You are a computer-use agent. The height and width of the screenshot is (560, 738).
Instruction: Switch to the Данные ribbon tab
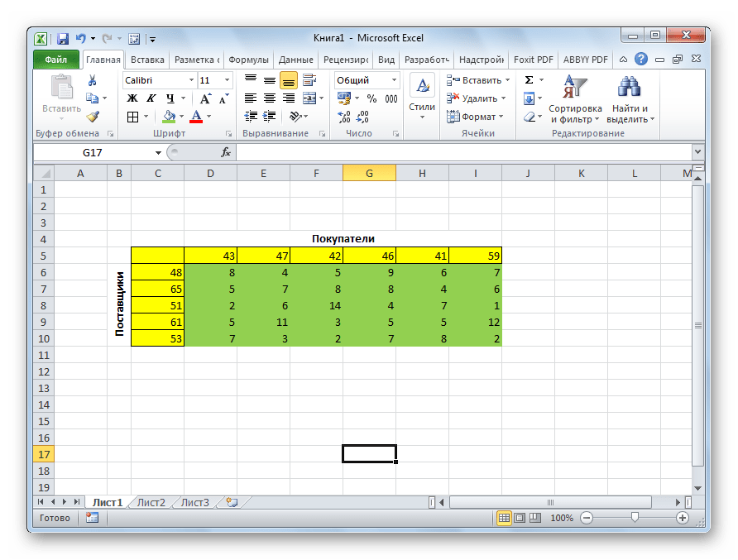point(295,60)
